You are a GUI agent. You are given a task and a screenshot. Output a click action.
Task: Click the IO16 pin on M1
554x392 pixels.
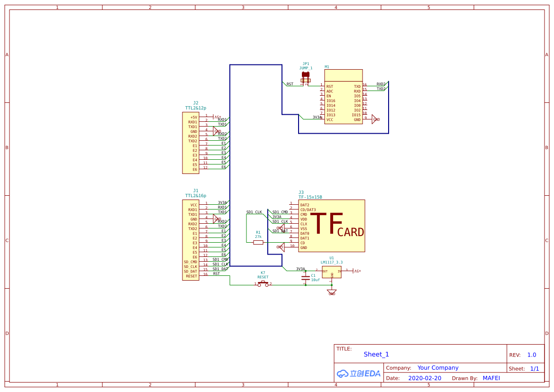point(331,101)
